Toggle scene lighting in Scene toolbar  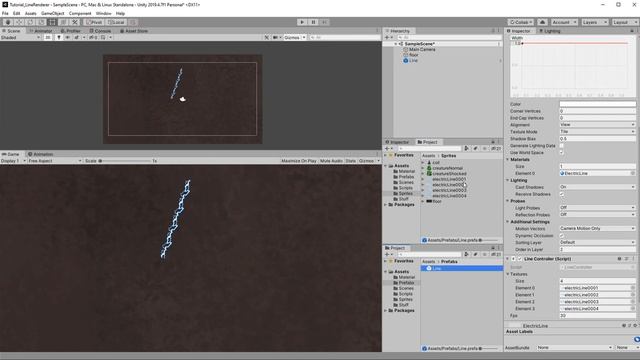[x=59, y=37]
